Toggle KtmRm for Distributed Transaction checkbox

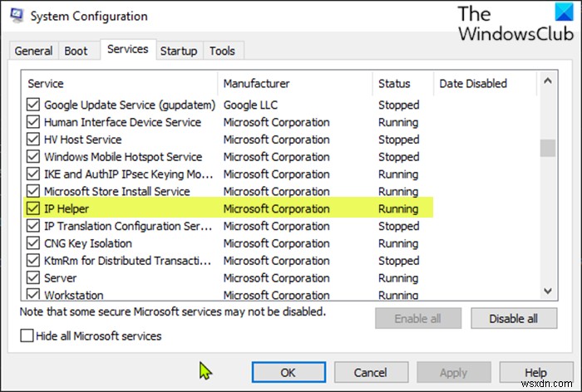click(x=33, y=260)
